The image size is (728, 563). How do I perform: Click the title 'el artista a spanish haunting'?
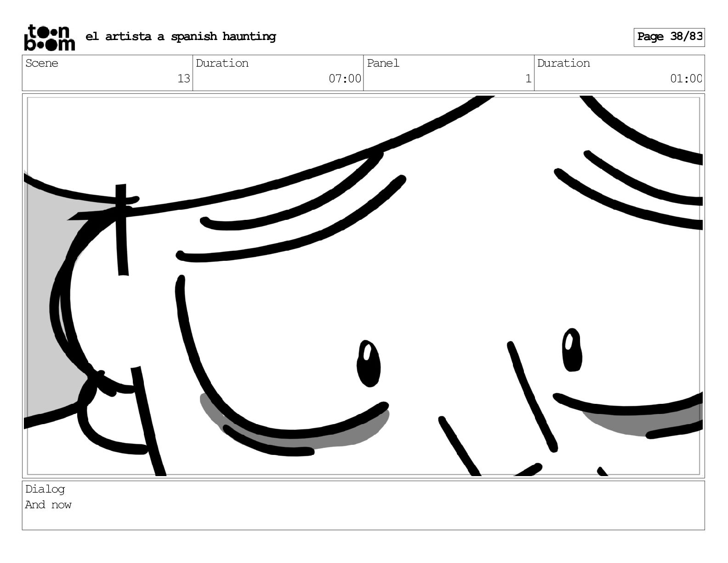(181, 37)
